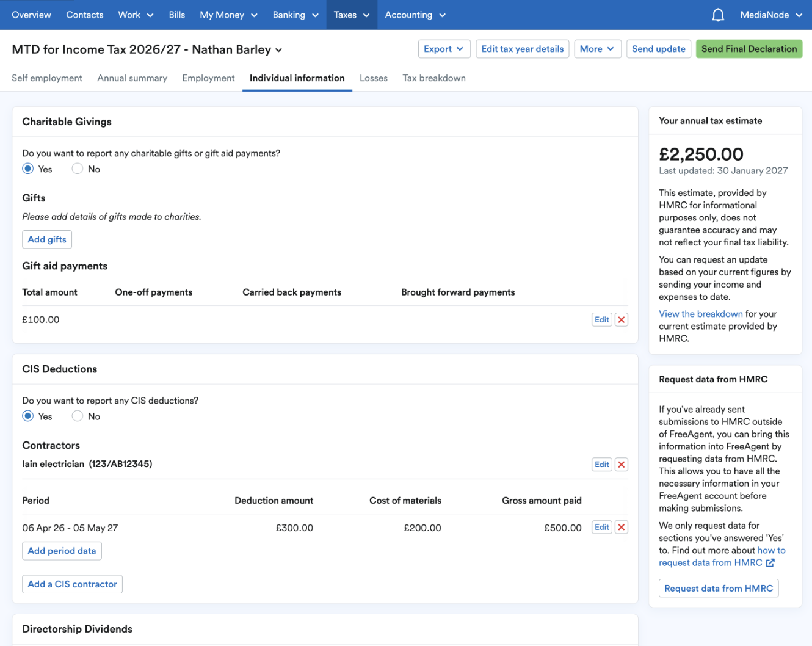The image size is (812, 646).
Task: Click the 06 Apr 26 - 05 May 27 period
Action: tap(70, 528)
